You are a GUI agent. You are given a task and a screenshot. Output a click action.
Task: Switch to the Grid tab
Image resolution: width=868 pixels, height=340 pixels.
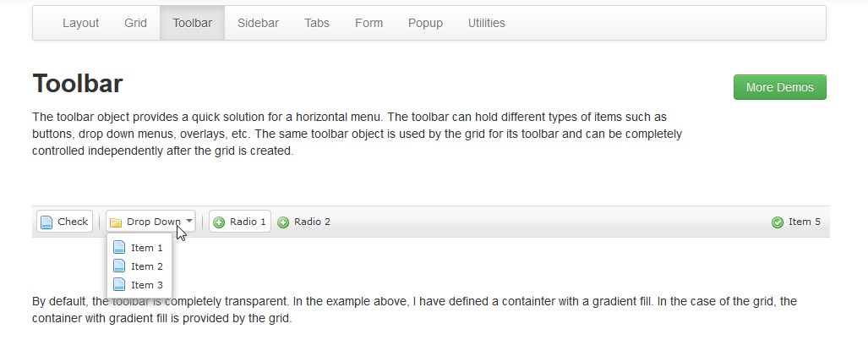(x=136, y=23)
